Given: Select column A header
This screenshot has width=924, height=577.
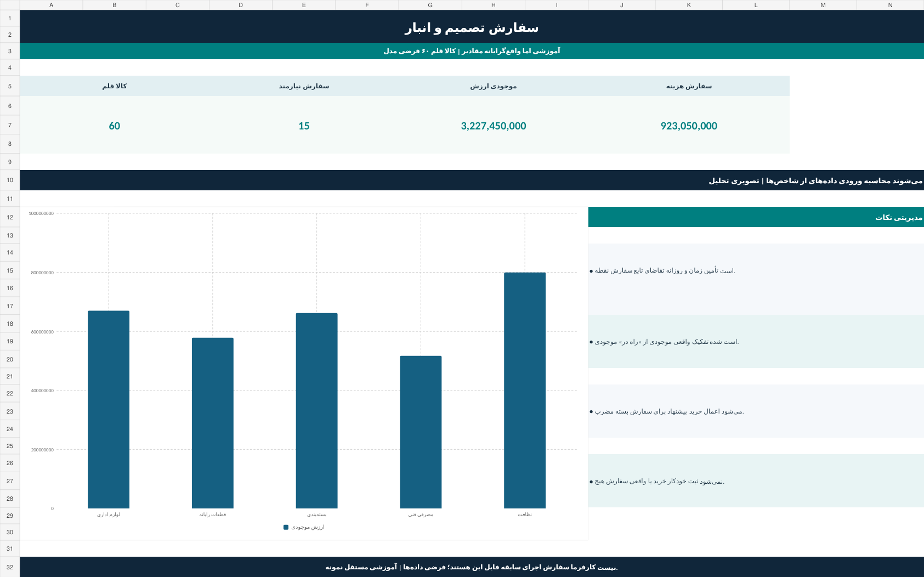Looking at the screenshot, I should click(51, 5).
